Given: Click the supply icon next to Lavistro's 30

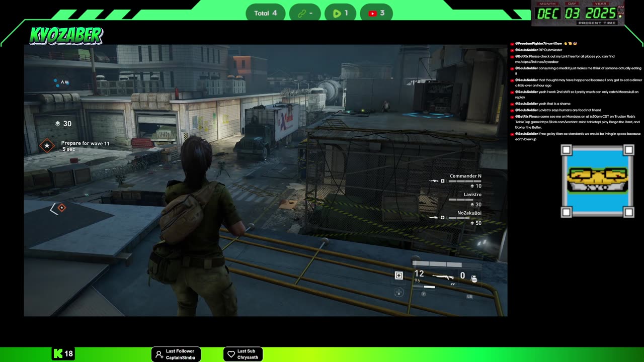Looking at the screenshot, I should (472, 205).
